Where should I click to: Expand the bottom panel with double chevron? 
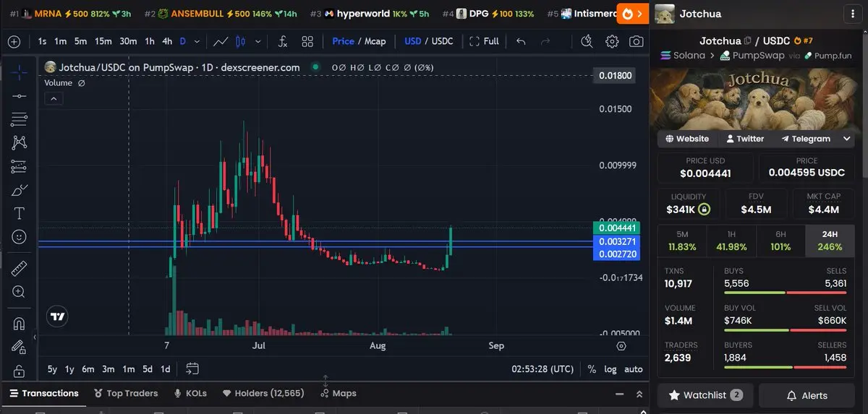(639, 394)
